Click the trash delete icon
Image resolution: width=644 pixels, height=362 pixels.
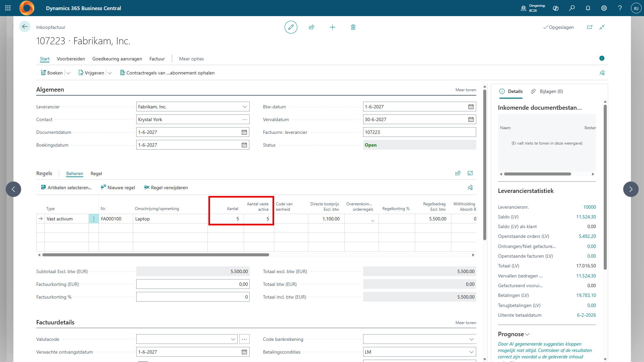coord(353,27)
